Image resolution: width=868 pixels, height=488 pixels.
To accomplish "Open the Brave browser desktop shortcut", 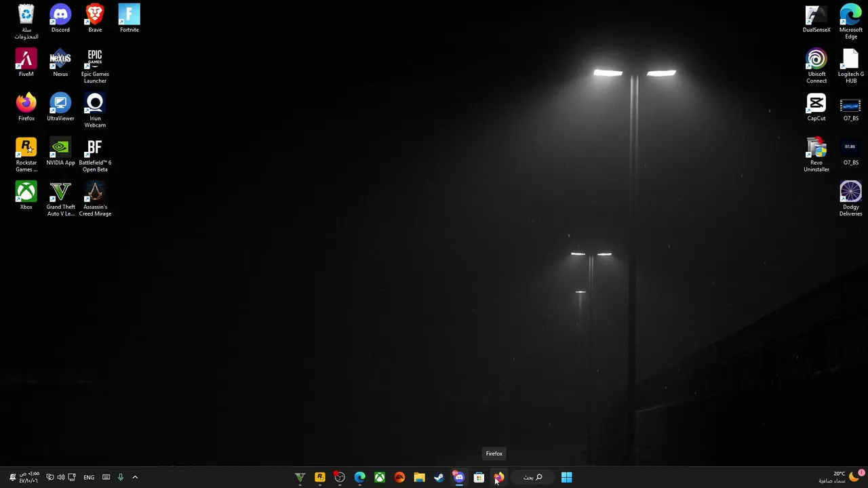I will tap(95, 18).
